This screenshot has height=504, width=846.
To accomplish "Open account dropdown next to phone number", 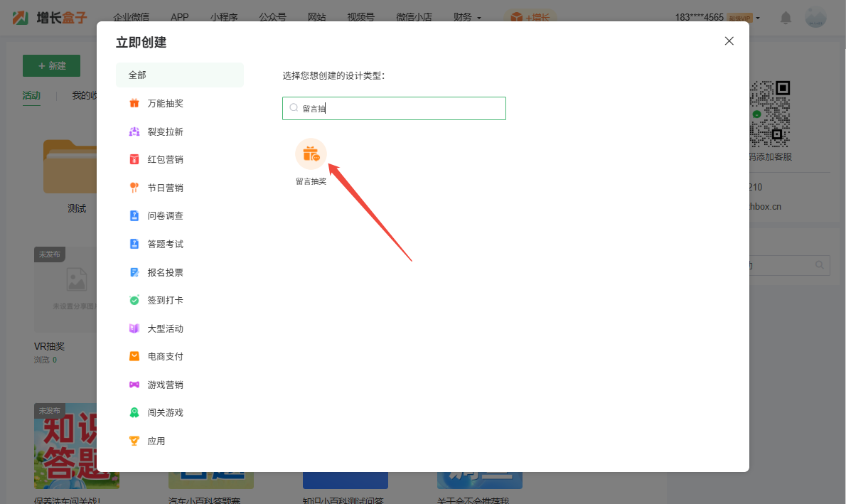I will [x=758, y=18].
